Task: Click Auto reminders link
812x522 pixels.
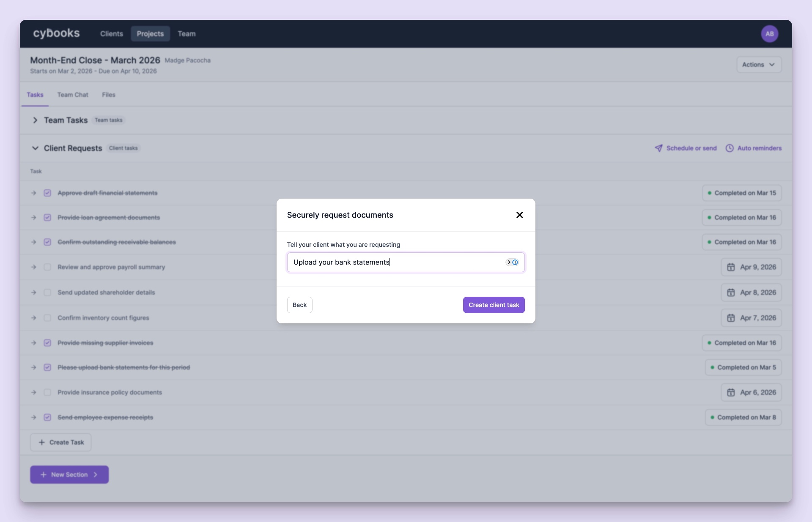Action: click(754, 148)
